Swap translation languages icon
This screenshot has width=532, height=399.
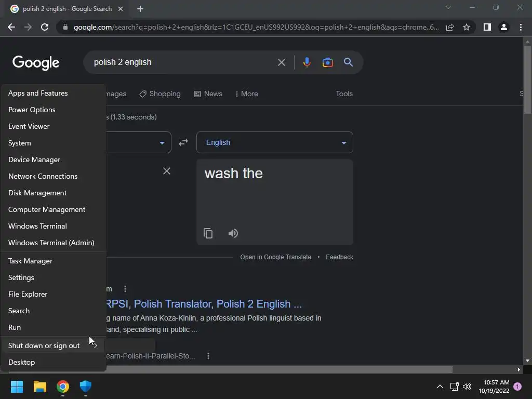(183, 142)
